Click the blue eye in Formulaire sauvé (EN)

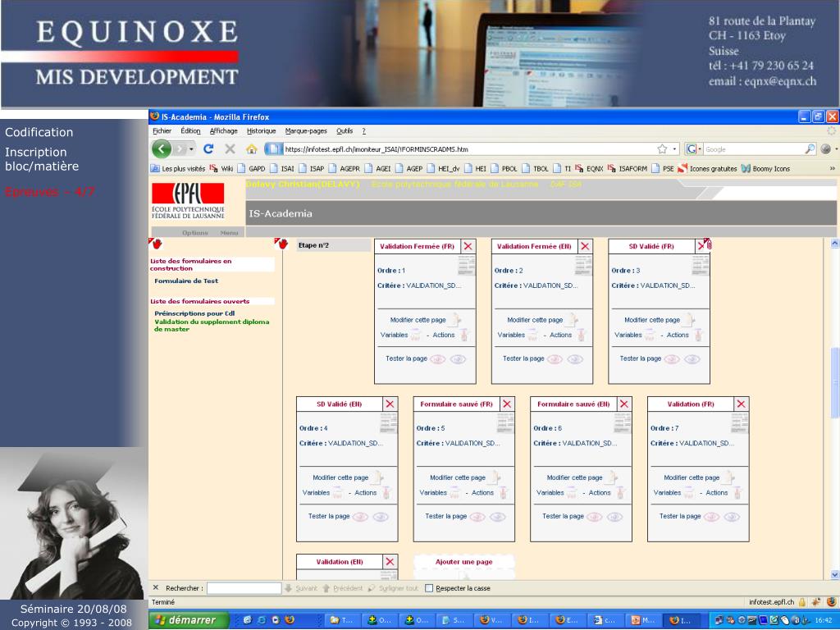point(614,517)
